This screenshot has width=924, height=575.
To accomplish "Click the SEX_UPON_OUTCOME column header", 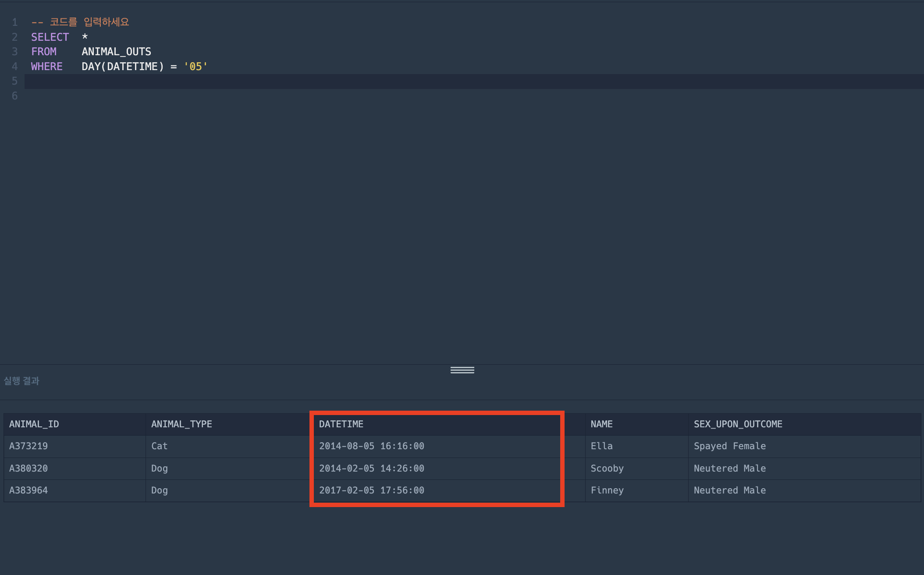I will coord(738,424).
